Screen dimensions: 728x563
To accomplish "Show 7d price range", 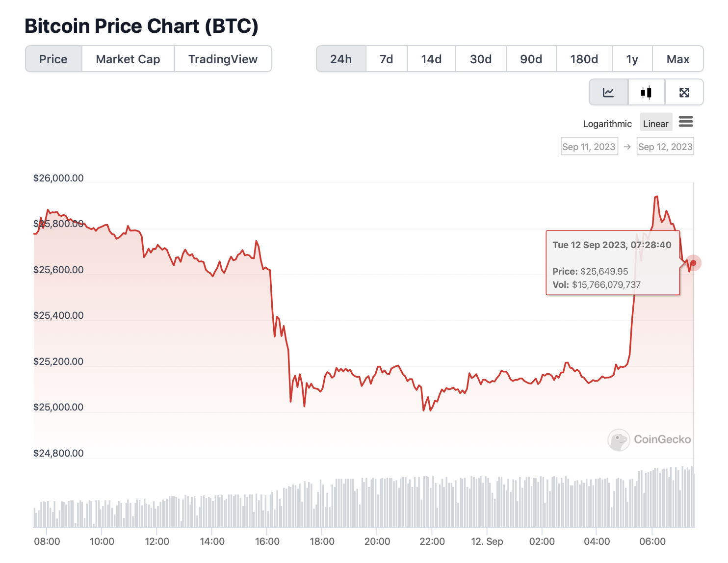I will 387,59.
